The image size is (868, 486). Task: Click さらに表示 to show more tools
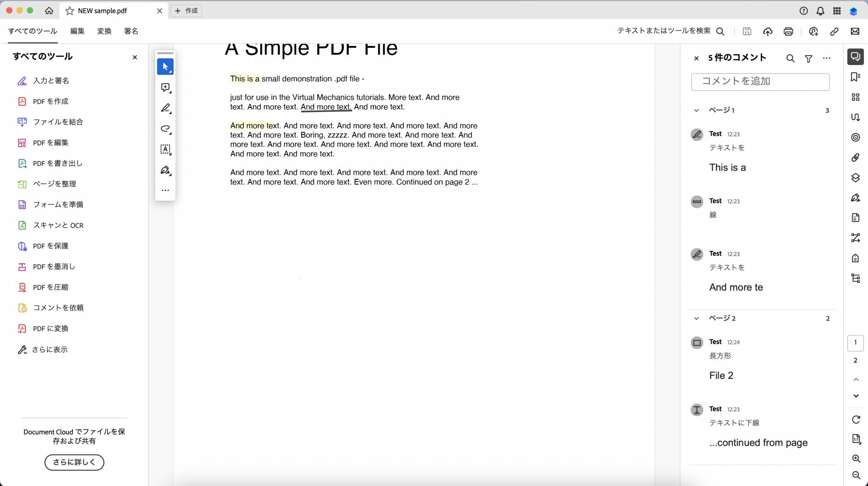42,350
